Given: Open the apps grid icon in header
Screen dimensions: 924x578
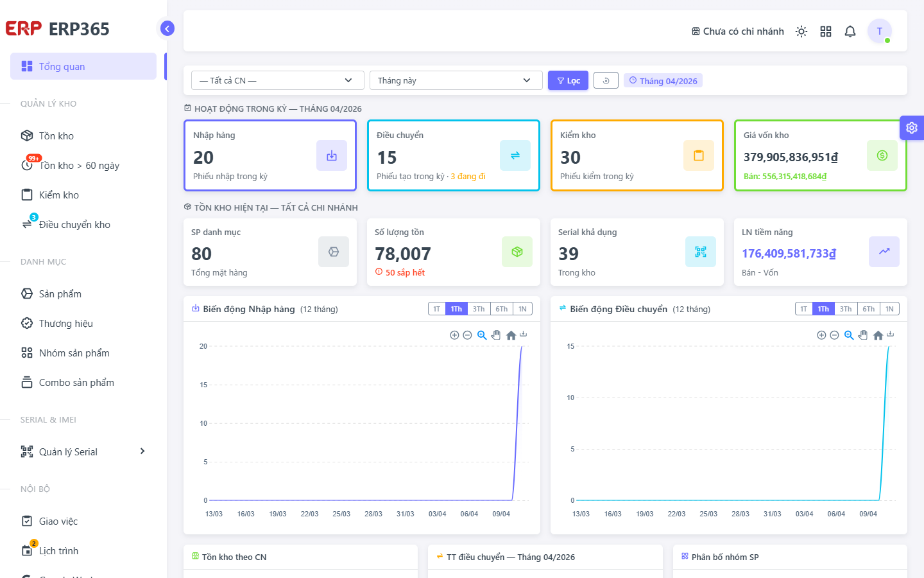Looking at the screenshot, I should (826, 31).
